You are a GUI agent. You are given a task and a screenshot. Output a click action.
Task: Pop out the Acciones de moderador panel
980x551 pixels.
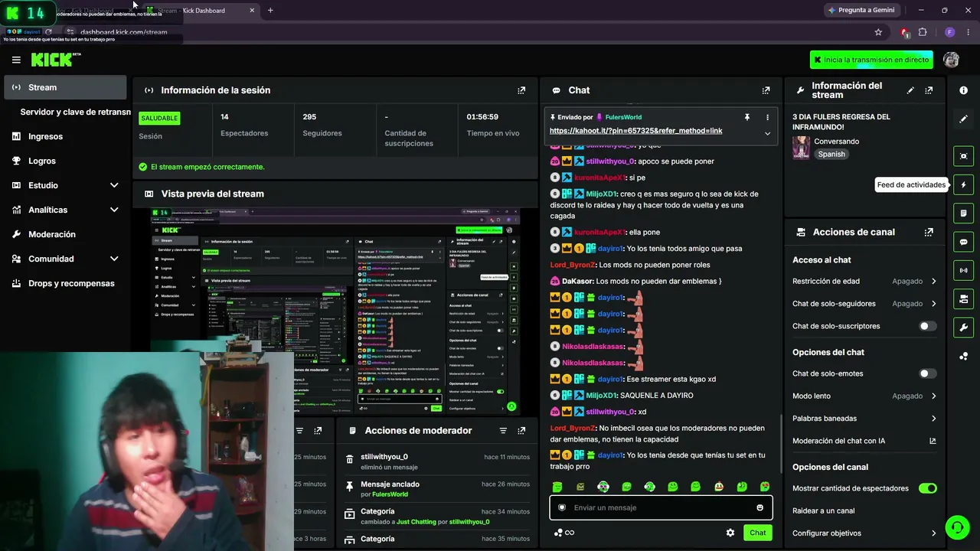point(521,431)
